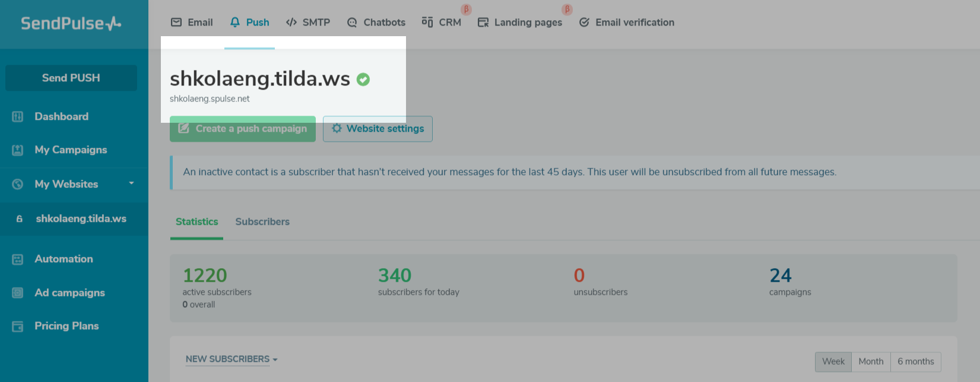Click the inactive contact notice text
This screenshot has height=382, width=980.
[x=510, y=172]
